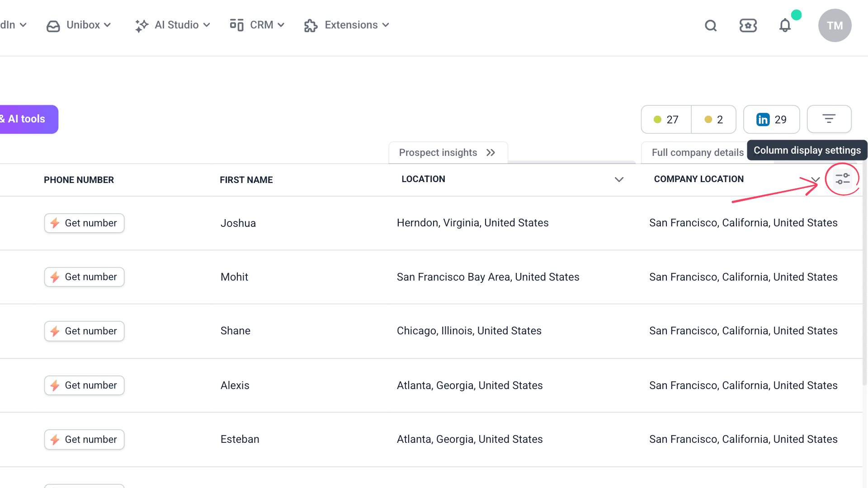Screen dimensions: 868x488
Task: Click the CRM board icon
Action: click(236, 25)
